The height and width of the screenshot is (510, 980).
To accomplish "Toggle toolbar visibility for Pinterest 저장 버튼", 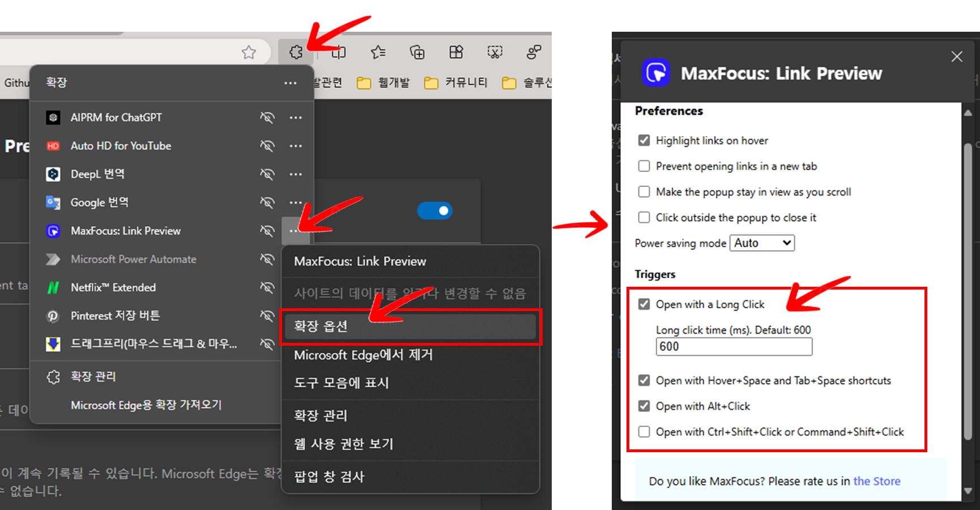I will (x=267, y=316).
